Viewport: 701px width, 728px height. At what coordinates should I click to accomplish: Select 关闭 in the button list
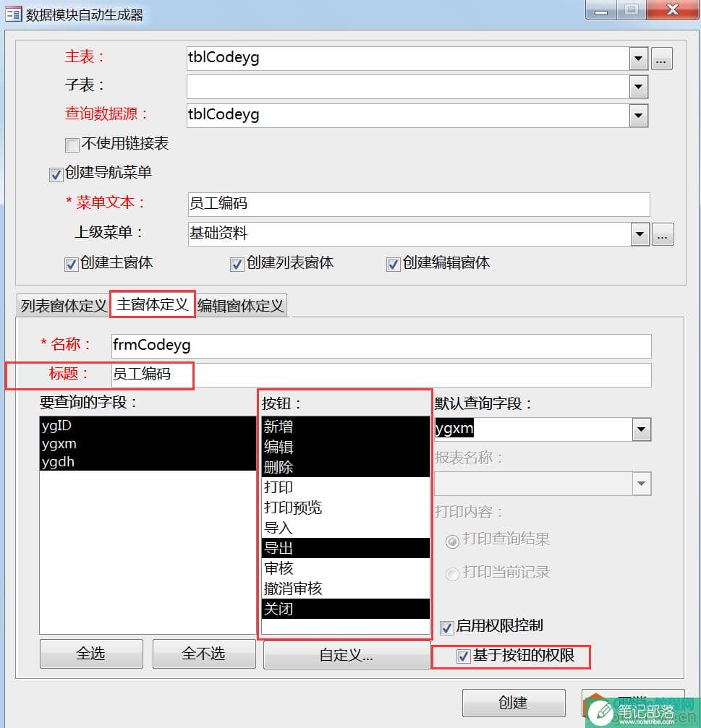[346, 609]
